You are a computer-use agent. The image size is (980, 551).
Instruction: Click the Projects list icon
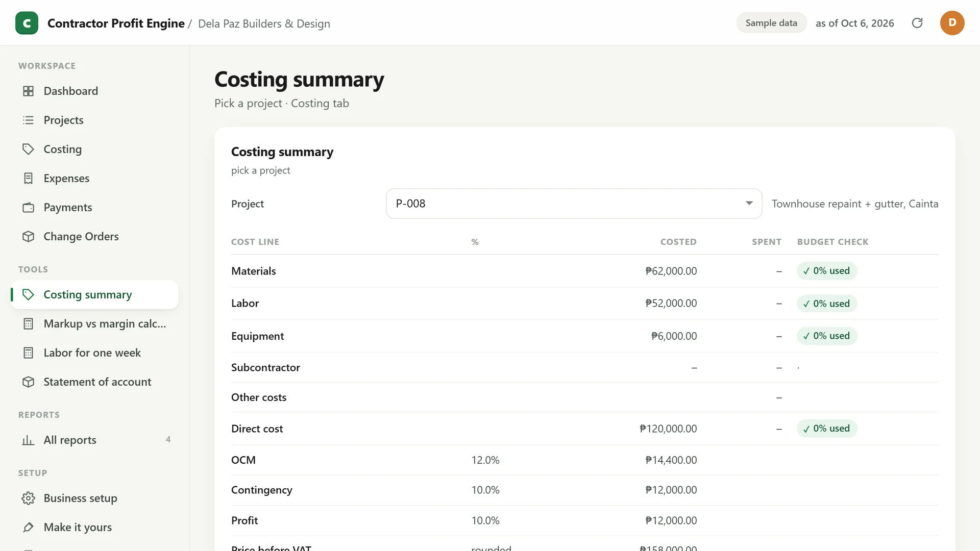[x=29, y=120]
